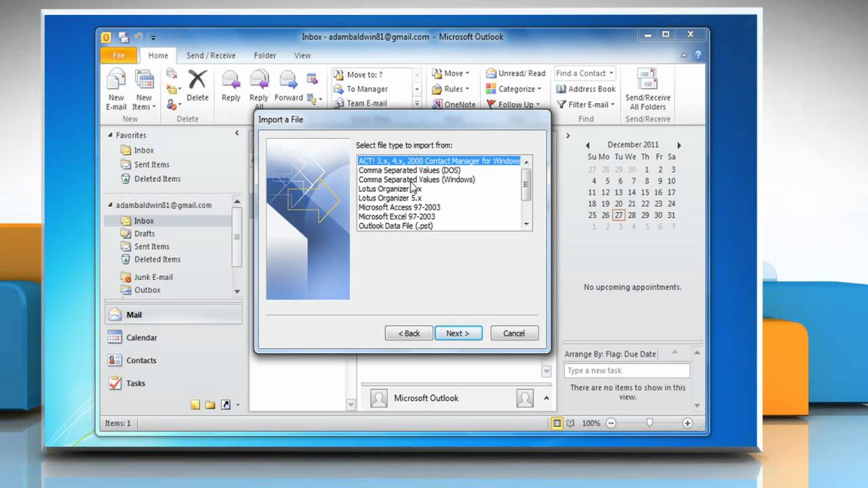Open the Address Book
This screenshot has height=488, width=868.
point(586,89)
